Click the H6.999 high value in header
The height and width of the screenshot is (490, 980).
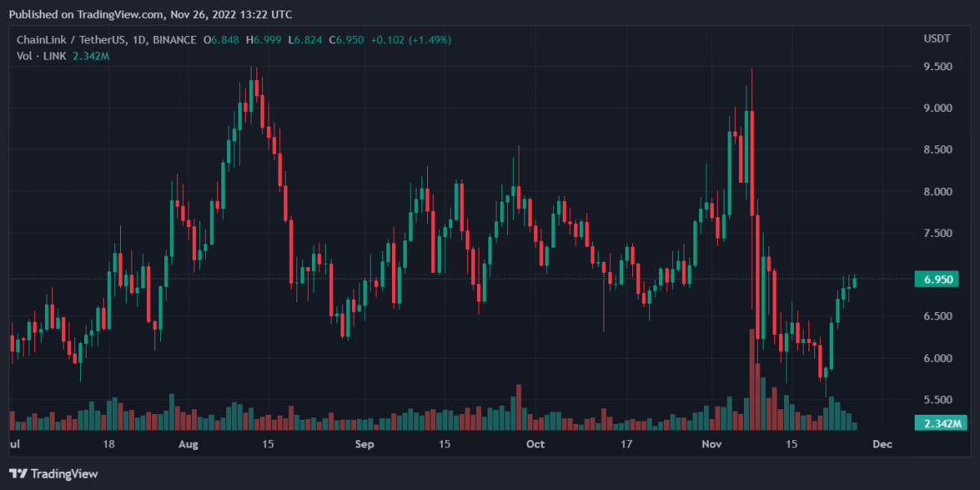pyautogui.click(x=265, y=39)
